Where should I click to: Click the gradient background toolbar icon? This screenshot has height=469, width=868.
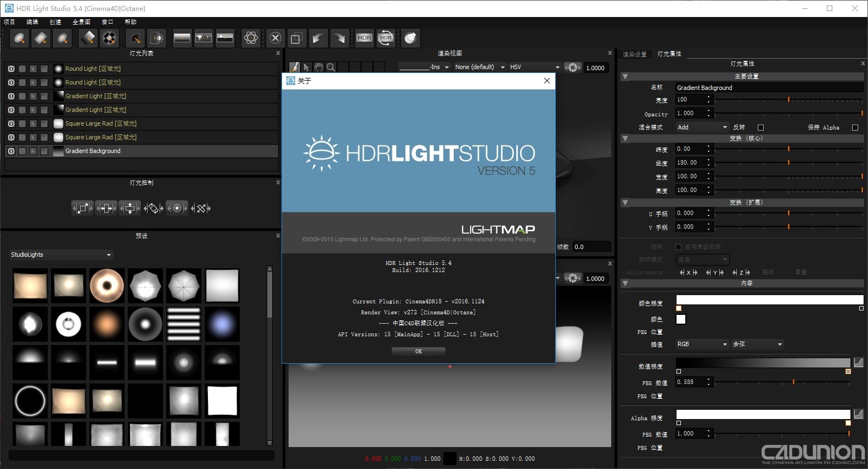(x=182, y=38)
